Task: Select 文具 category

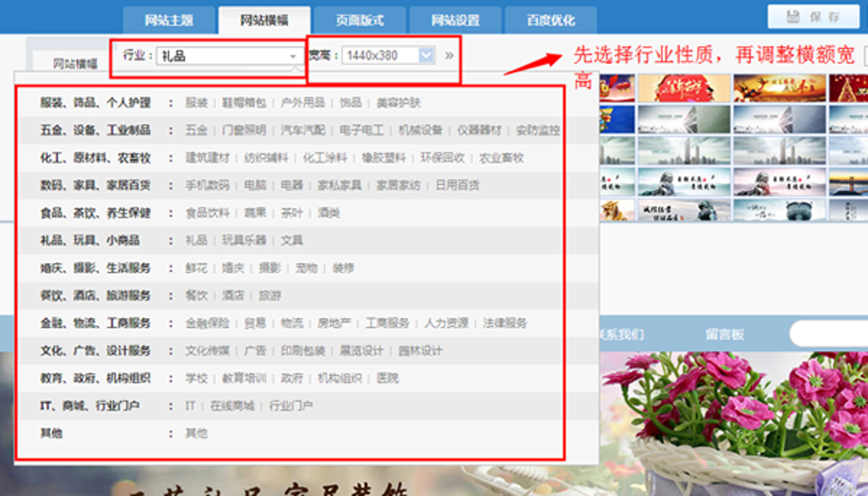Action: pos(292,241)
